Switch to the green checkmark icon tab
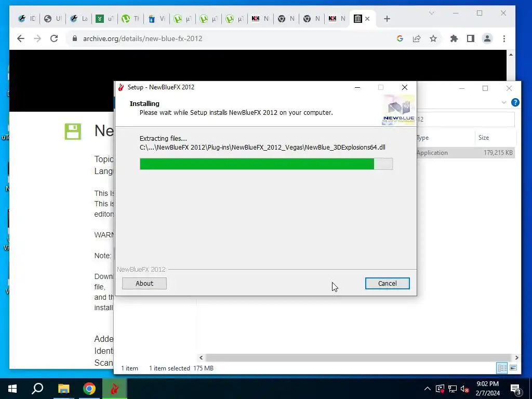 [x=104, y=19]
